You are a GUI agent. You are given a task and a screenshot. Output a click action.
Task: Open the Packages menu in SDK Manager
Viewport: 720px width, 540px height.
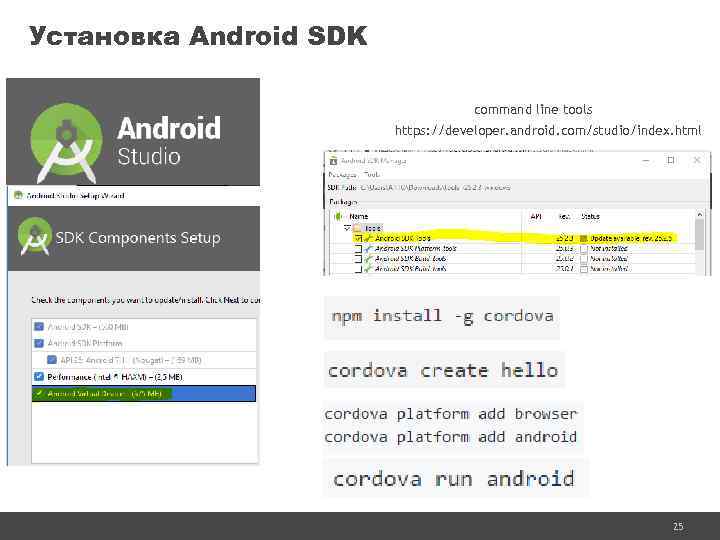pyautogui.click(x=342, y=174)
